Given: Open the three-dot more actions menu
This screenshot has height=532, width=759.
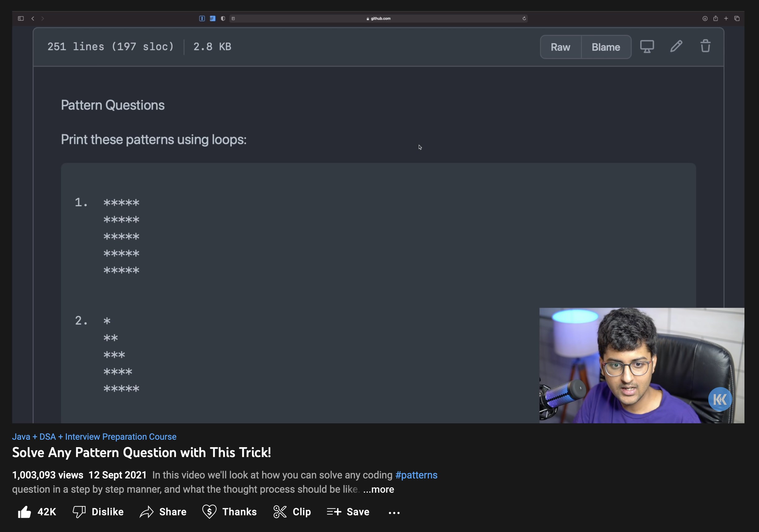Looking at the screenshot, I should (x=394, y=512).
